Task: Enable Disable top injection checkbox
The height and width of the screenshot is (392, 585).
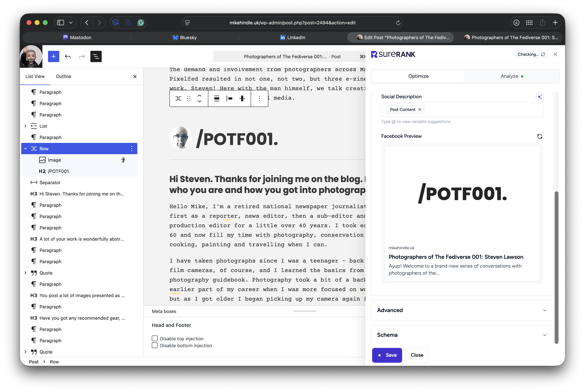Action: coord(155,339)
